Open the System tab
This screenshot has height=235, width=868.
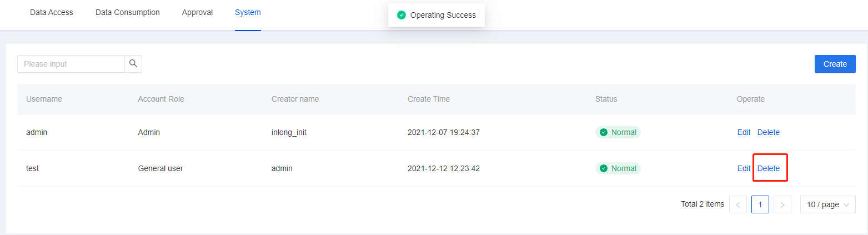pyautogui.click(x=248, y=12)
